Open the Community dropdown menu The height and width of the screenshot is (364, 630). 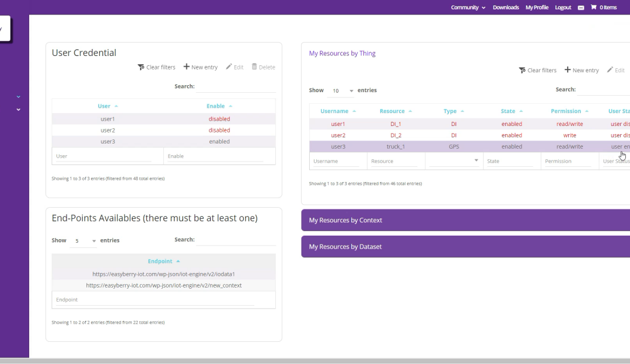click(468, 7)
